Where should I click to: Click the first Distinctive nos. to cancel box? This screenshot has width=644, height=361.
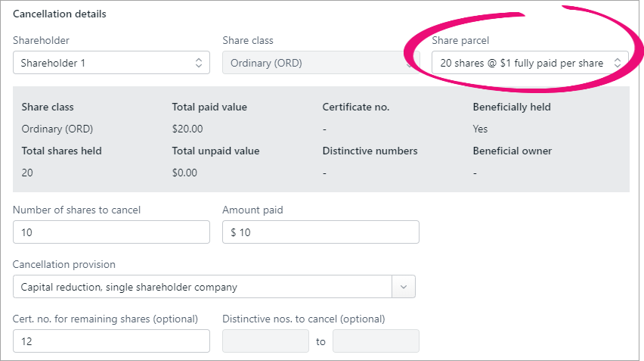[265, 341]
